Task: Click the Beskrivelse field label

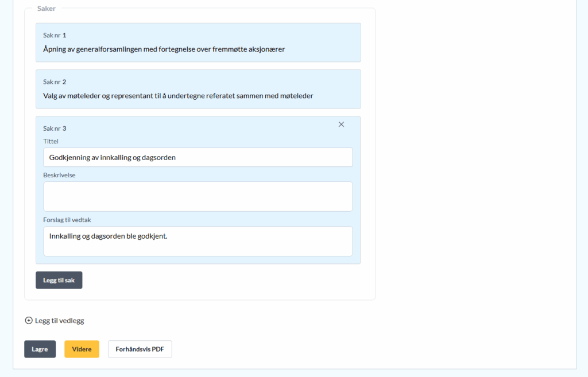Action: [x=59, y=175]
